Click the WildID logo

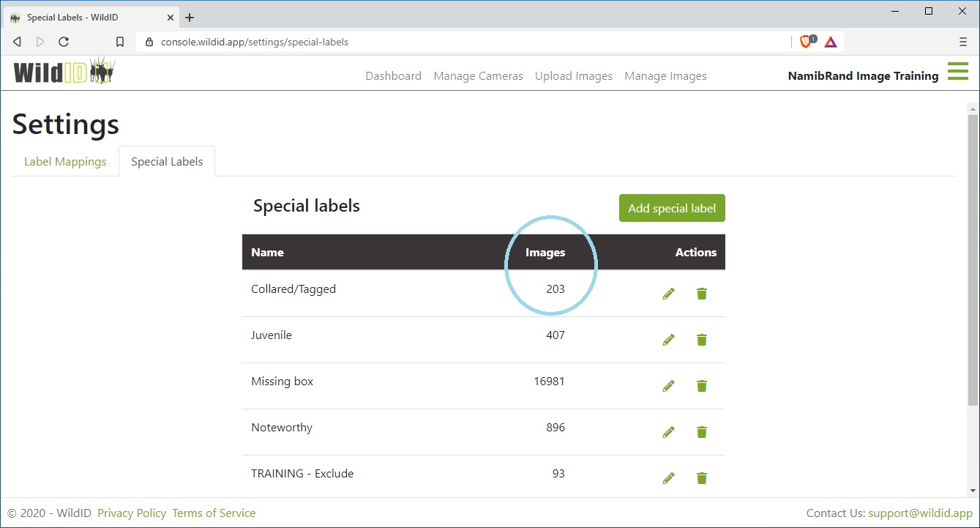(64, 72)
